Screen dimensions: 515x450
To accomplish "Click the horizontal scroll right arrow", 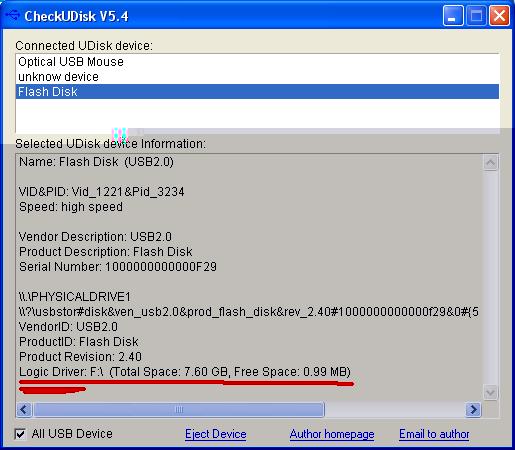I will click(473, 409).
